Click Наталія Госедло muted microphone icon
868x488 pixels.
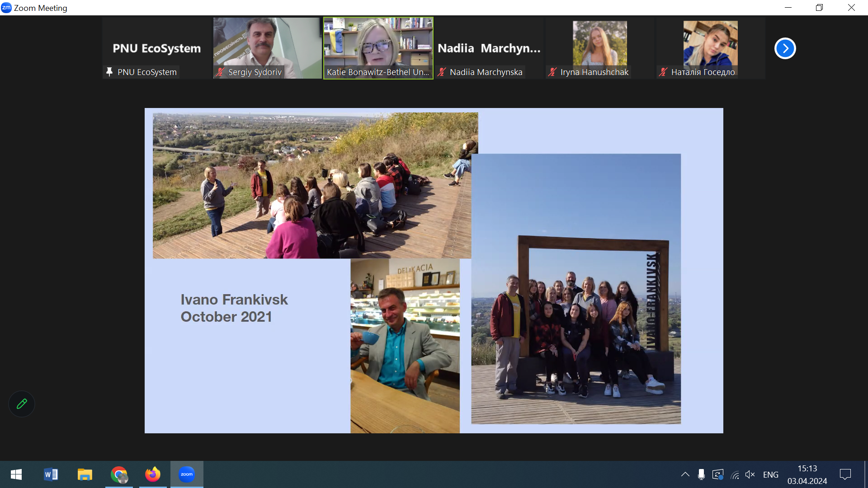[663, 72]
